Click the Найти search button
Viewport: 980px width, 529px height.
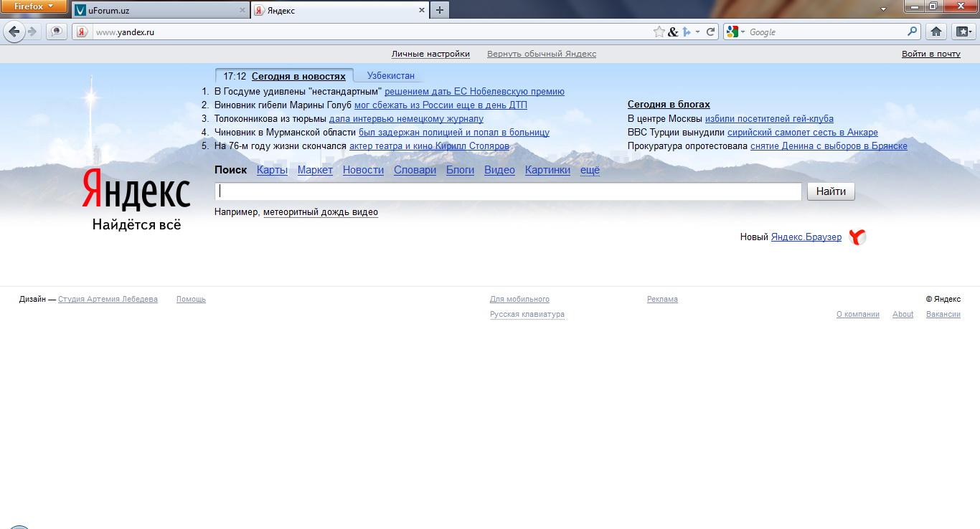pos(831,191)
